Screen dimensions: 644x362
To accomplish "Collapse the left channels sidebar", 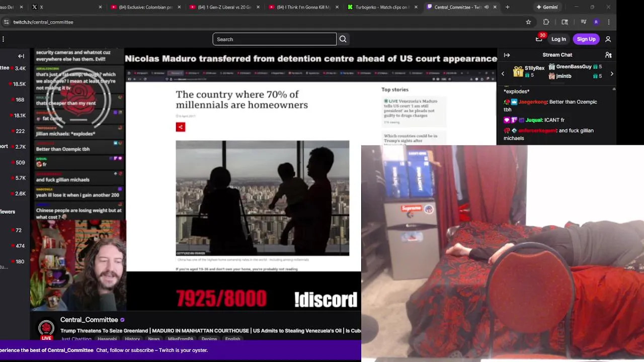I will coord(21,56).
